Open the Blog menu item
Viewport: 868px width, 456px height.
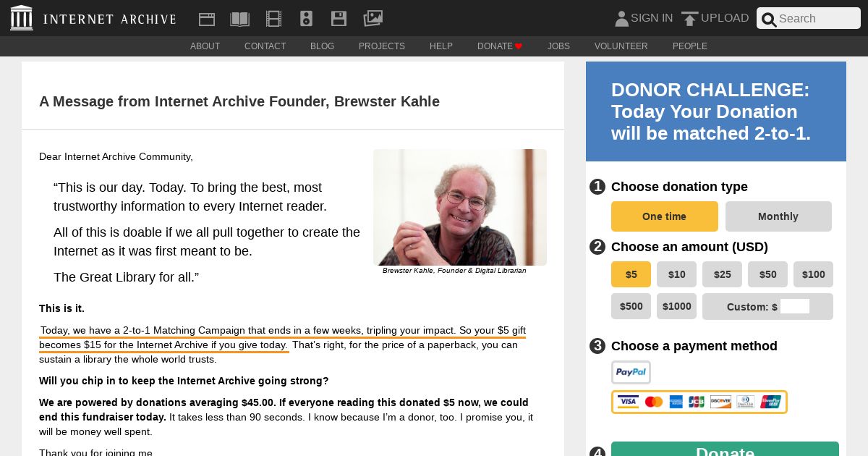[322, 46]
